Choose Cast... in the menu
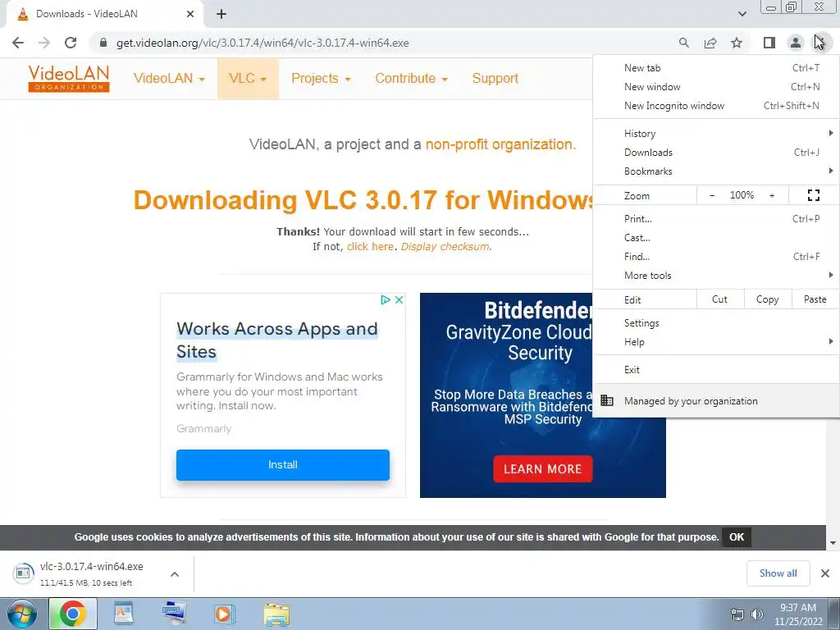The image size is (840, 630). tap(716, 238)
